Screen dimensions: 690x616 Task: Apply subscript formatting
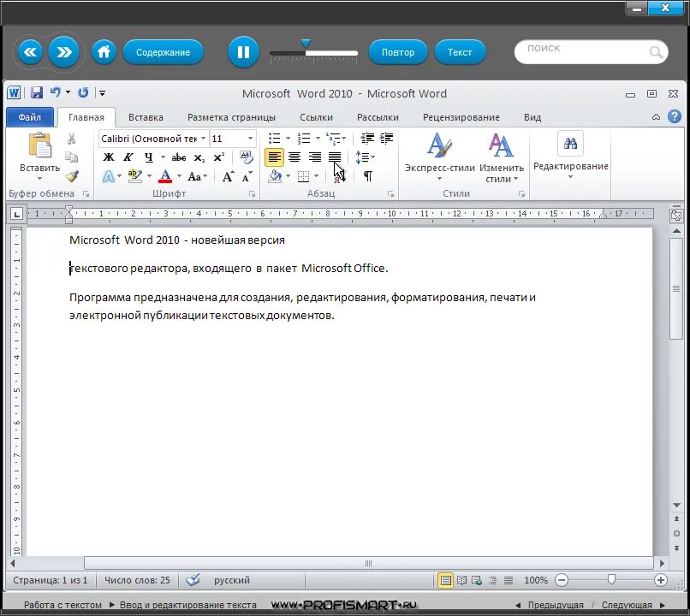(199, 157)
